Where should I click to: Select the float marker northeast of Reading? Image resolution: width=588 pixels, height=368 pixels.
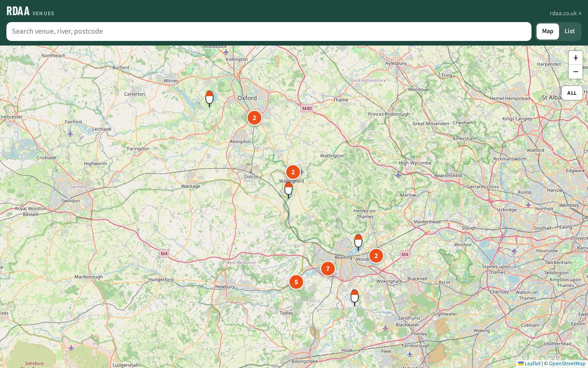[358, 242]
